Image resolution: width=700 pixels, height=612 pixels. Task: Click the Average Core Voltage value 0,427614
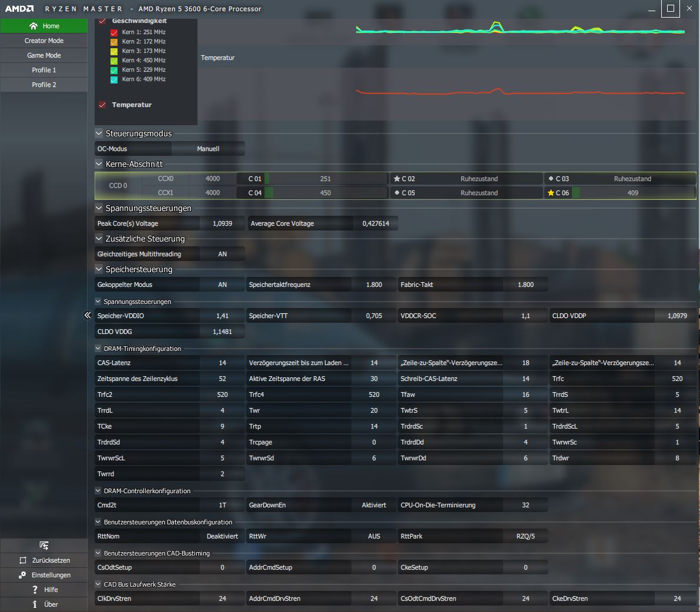click(x=376, y=223)
